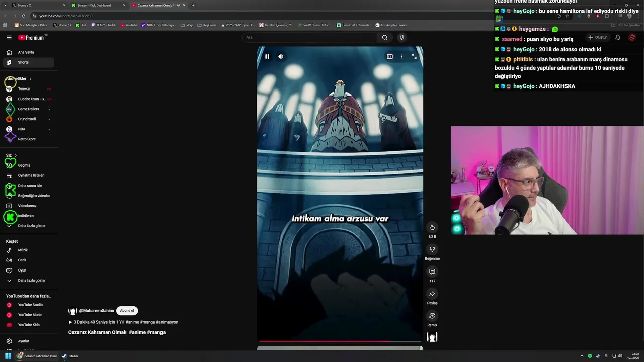Share the Short via Paylaş icon
This screenshot has height=362, width=644.
pyautogui.click(x=432, y=294)
